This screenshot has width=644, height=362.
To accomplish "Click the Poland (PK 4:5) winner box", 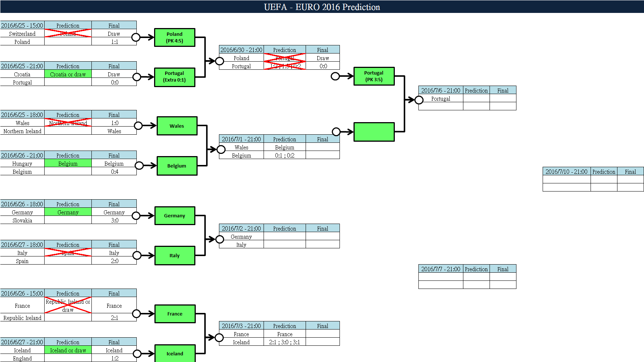I will coord(174,37).
